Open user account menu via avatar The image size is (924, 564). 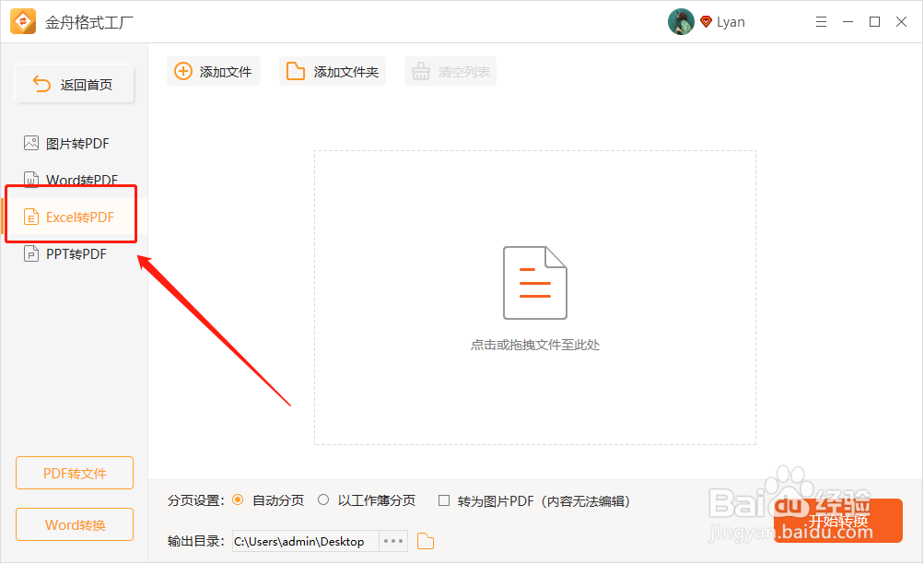pos(681,21)
